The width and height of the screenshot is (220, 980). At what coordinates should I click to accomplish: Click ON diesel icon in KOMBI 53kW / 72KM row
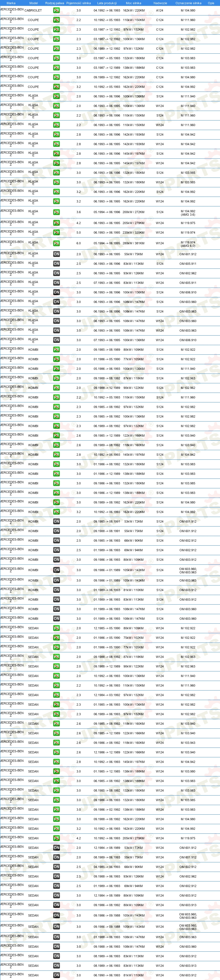[x=57, y=521]
